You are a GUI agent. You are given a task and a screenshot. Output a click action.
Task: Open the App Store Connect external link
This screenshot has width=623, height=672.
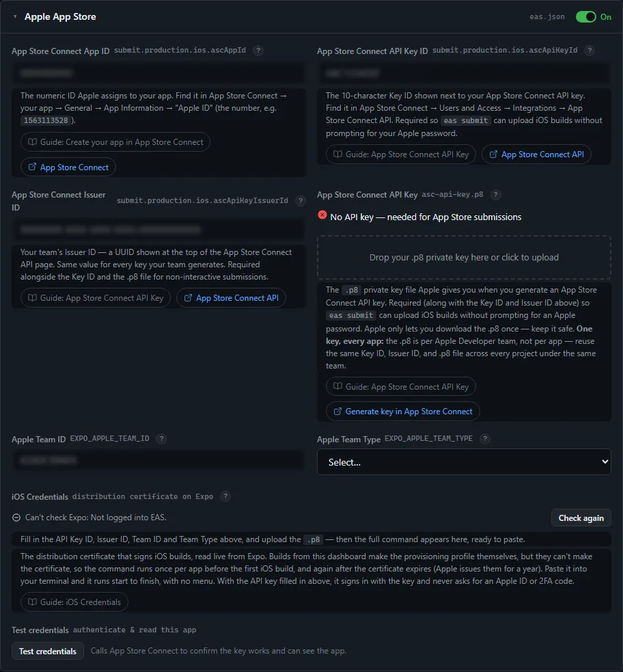pos(68,167)
